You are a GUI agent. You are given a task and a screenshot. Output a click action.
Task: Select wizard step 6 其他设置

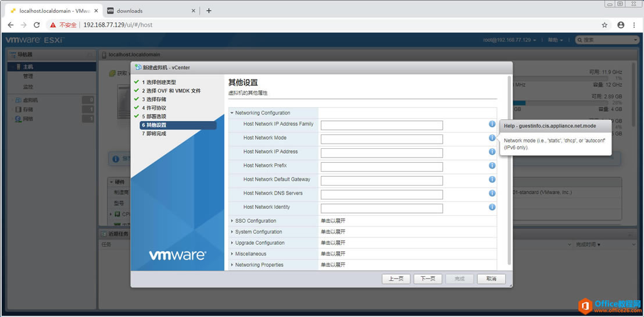pos(178,125)
